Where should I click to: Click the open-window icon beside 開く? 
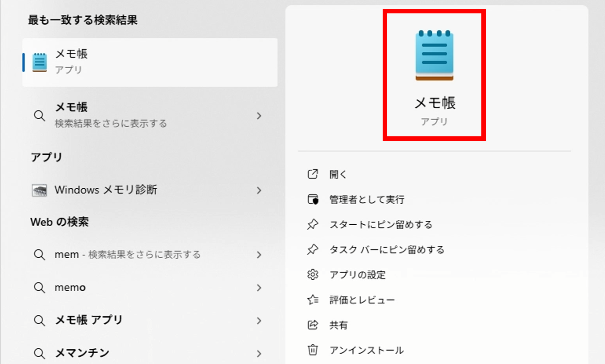tap(313, 174)
